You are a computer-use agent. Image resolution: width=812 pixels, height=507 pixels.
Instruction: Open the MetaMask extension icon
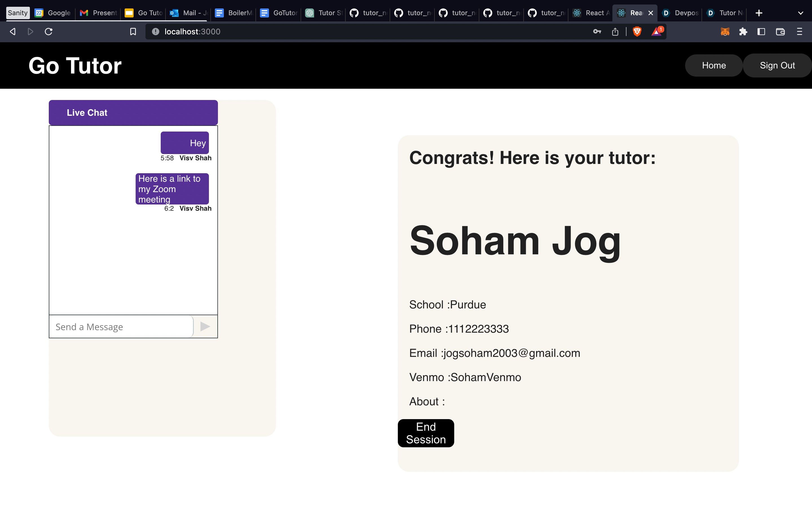click(725, 32)
